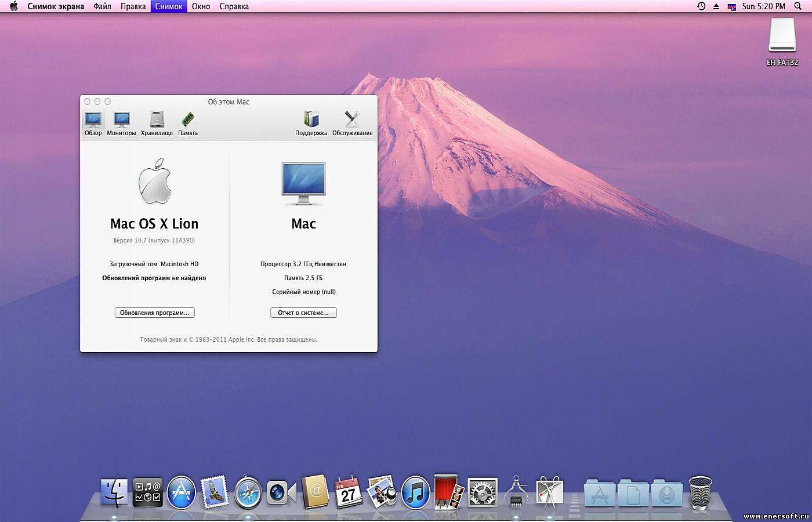Open the iCal calendar showing 27
812x522 pixels.
[349, 493]
